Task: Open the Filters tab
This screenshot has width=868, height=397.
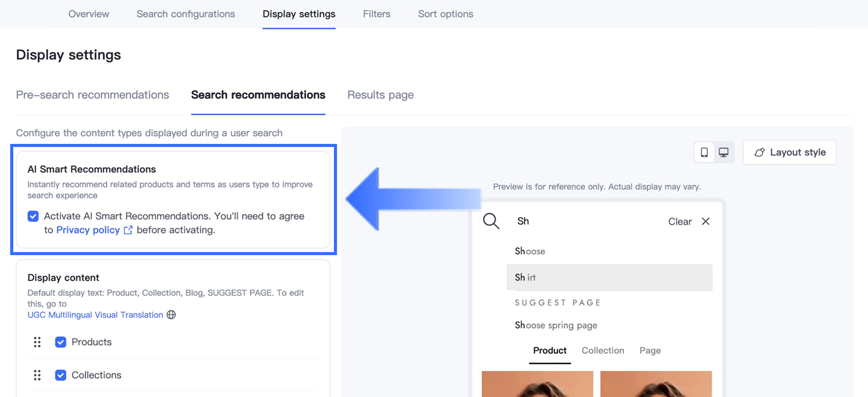Action: click(376, 14)
